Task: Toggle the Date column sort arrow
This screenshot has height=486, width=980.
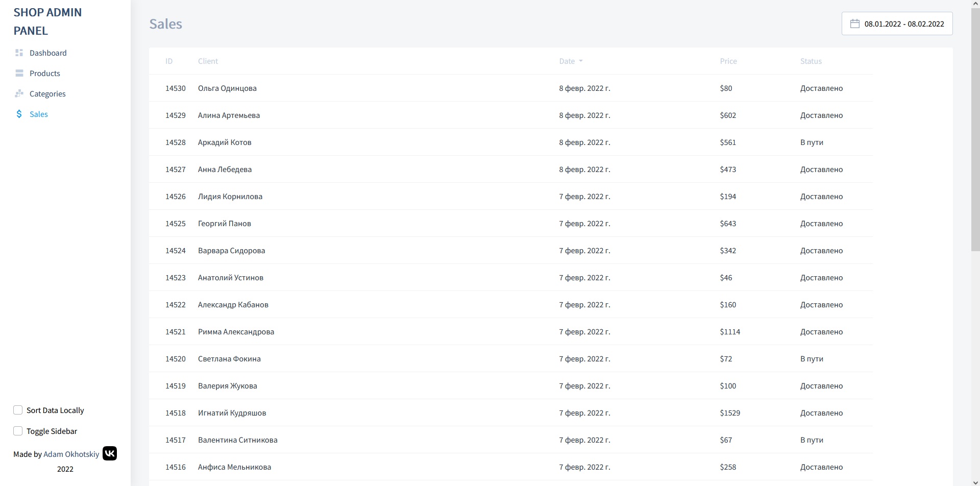Action: pyautogui.click(x=581, y=61)
